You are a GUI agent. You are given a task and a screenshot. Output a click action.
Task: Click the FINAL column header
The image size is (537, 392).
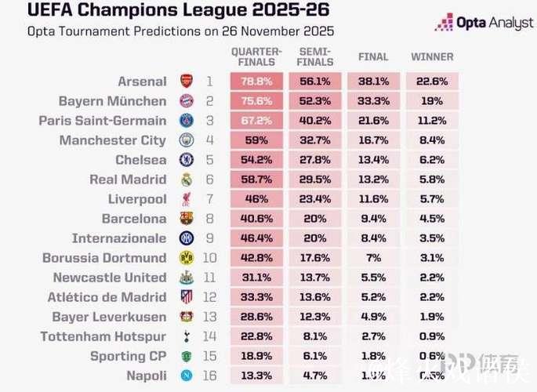tap(373, 56)
